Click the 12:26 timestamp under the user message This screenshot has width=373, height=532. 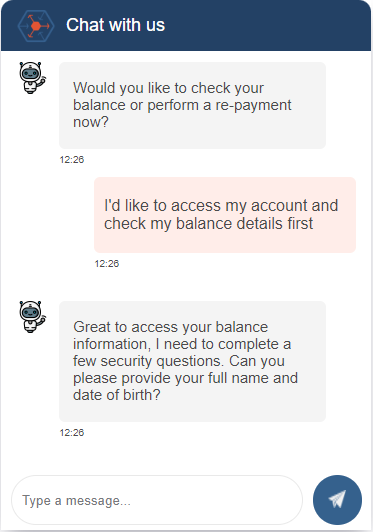(107, 264)
